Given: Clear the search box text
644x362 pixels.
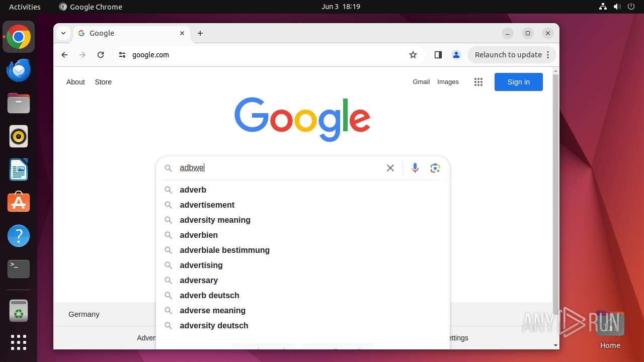Looking at the screenshot, I should pyautogui.click(x=390, y=168).
